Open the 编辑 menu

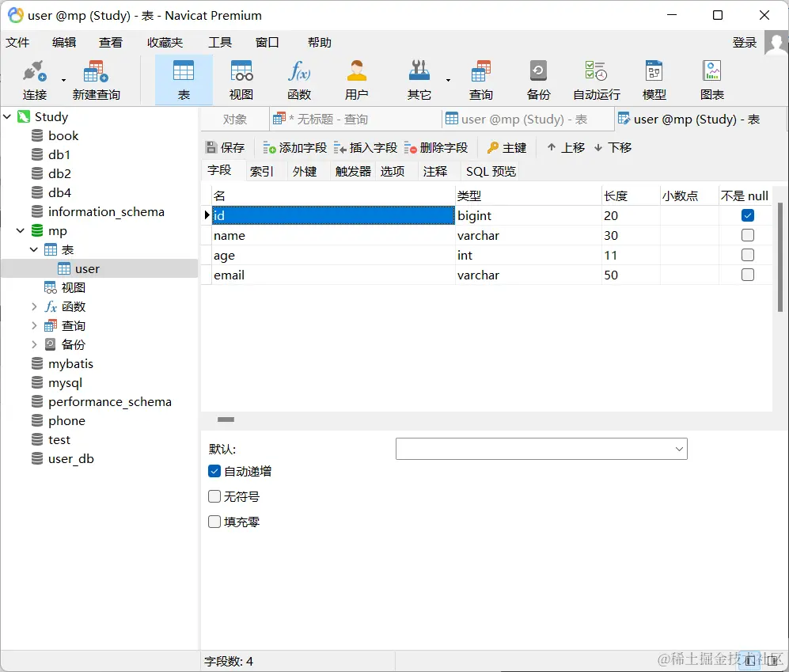pos(64,42)
